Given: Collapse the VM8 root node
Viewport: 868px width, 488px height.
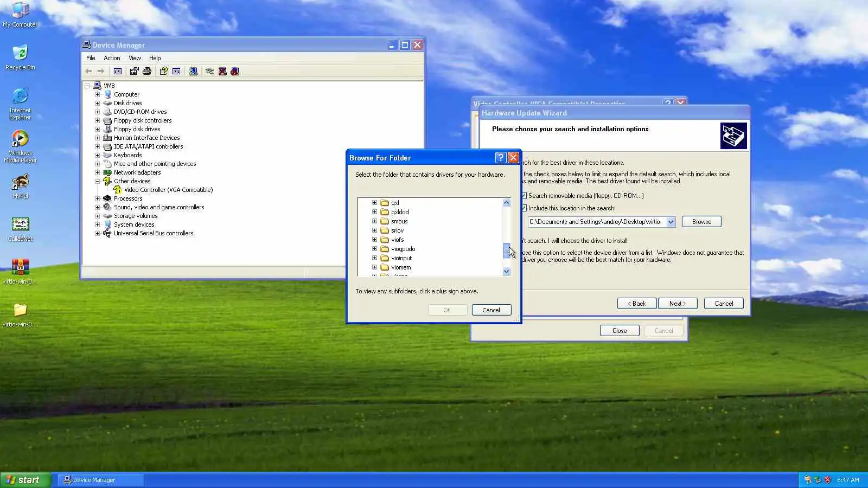Looking at the screenshot, I should pos(87,86).
